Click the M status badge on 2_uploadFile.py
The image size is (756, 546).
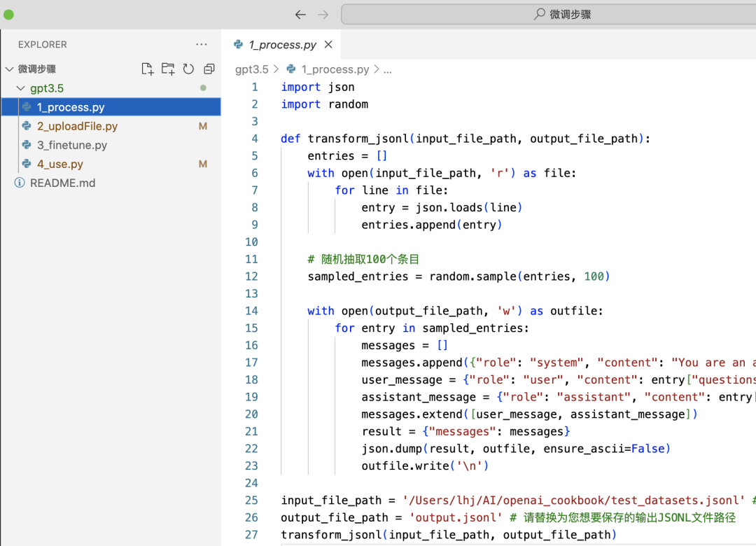tap(203, 126)
